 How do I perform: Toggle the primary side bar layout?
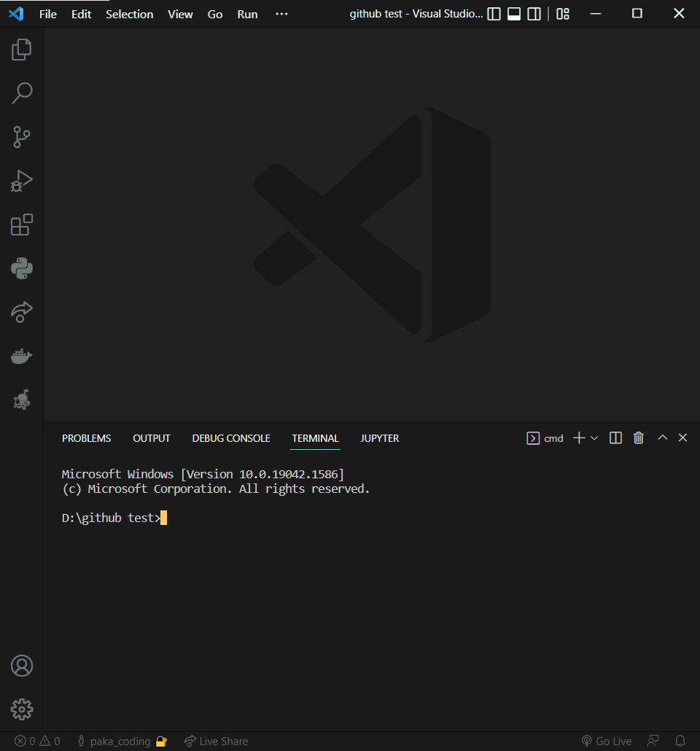(494, 14)
